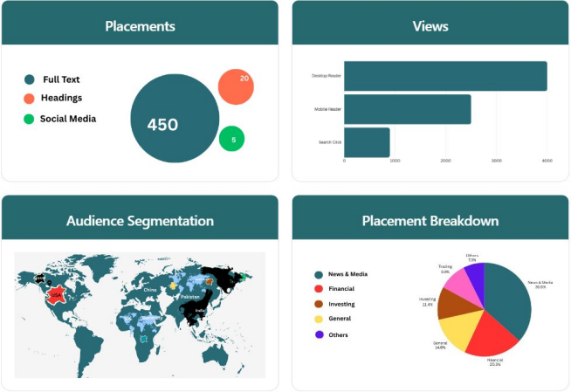Click the red USA region on map
Screen dimensions: 571x392
point(58,296)
